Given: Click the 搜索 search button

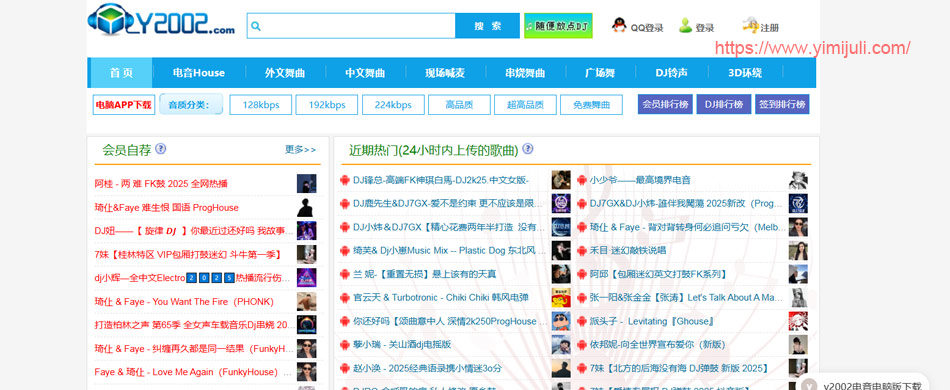Looking at the screenshot, I should tap(488, 25).
